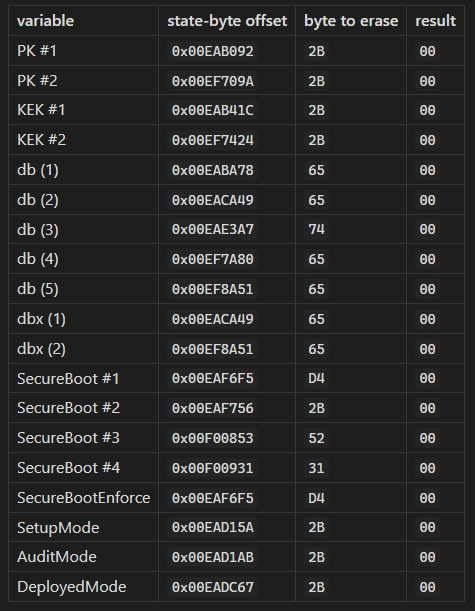This screenshot has height=611, width=475.
Task: Click the SecureBootEnforce variable cell
Action: coord(83,498)
